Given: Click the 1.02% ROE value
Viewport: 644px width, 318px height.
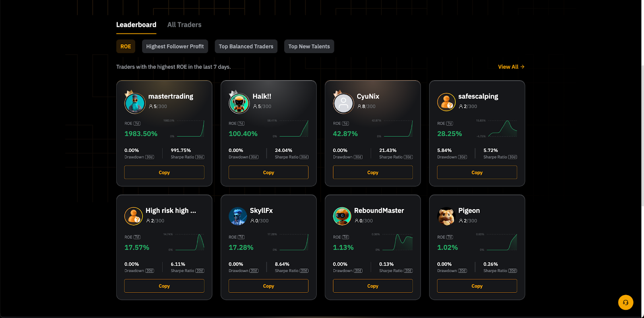Looking at the screenshot, I should click(448, 248).
